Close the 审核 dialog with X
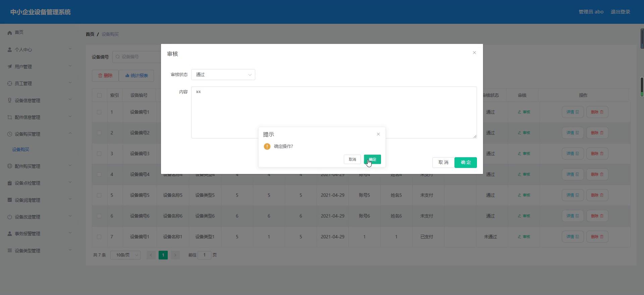Image resolution: width=644 pixels, height=295 pixels. 474,53
